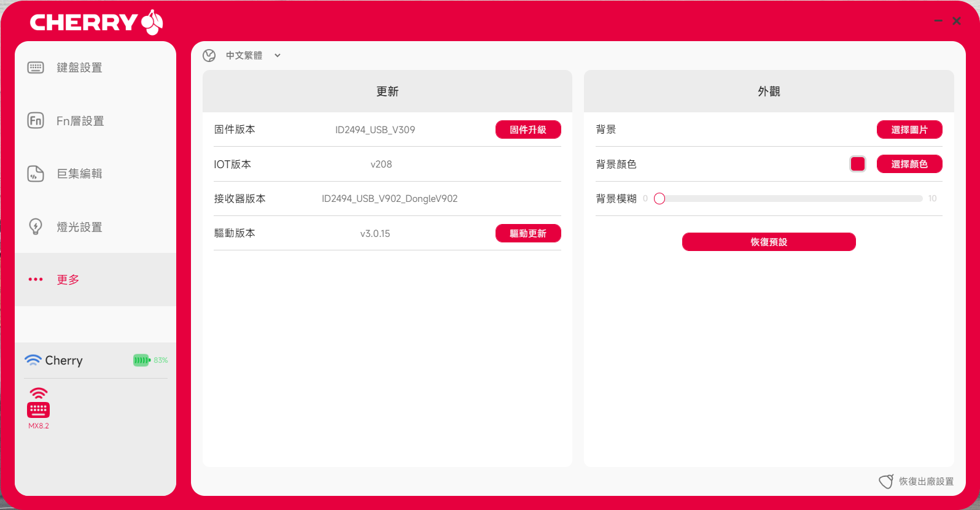The width and height of the screenshot is (980, 510).
Task: Click the battery level indicator icon
Action: click(x=141, y=360)
